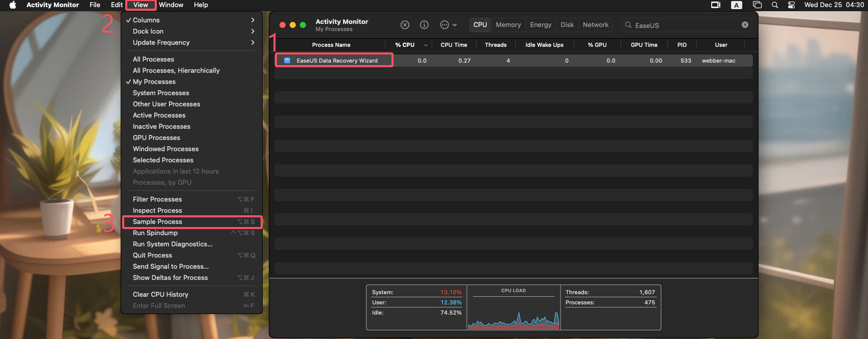This screenshot has width=868, height=339.
Task: Choose Other User Processes filter
Action: (x=191, y=104)
